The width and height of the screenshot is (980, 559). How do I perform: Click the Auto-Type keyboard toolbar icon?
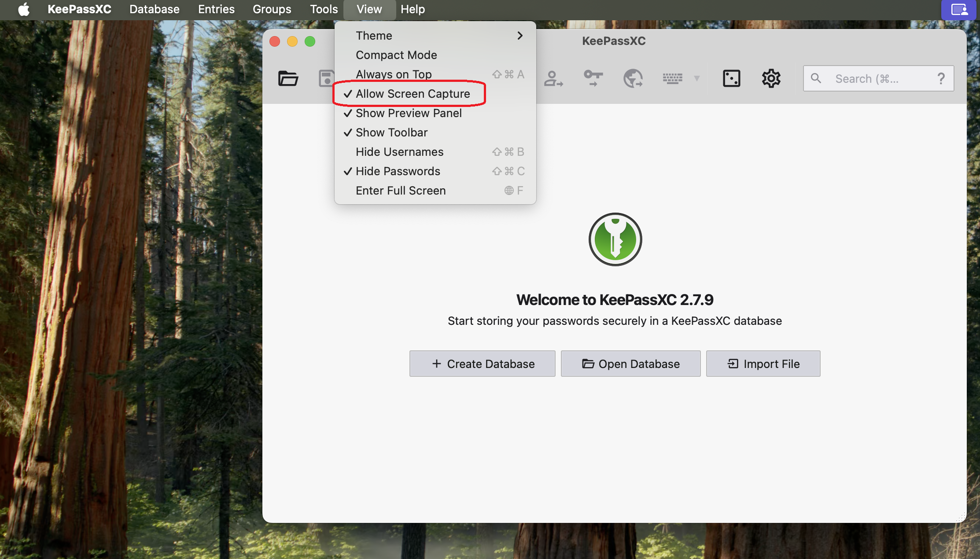[x=673, y=78]
